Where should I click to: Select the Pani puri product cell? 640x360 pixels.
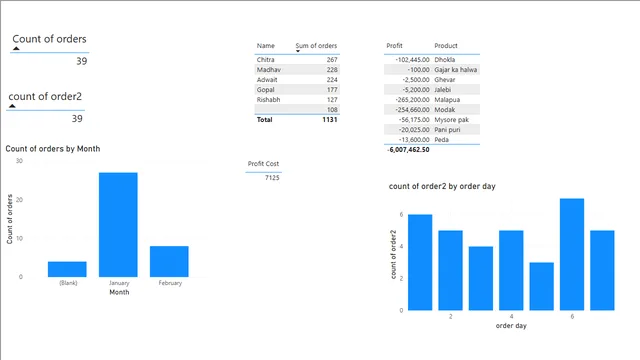[x=447, y=130]
